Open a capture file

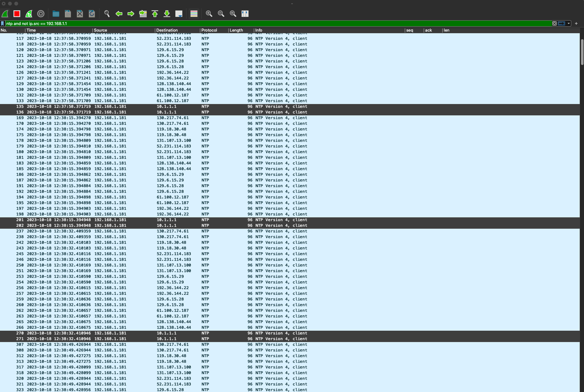56,14
